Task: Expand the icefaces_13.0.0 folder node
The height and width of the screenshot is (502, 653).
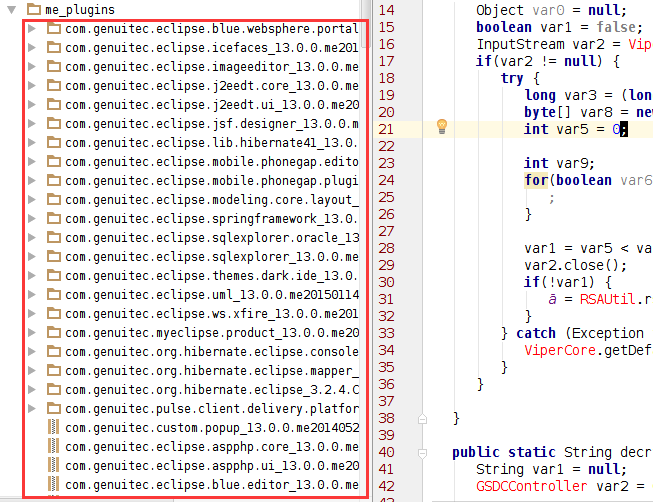Action: (x=32, y=47)
